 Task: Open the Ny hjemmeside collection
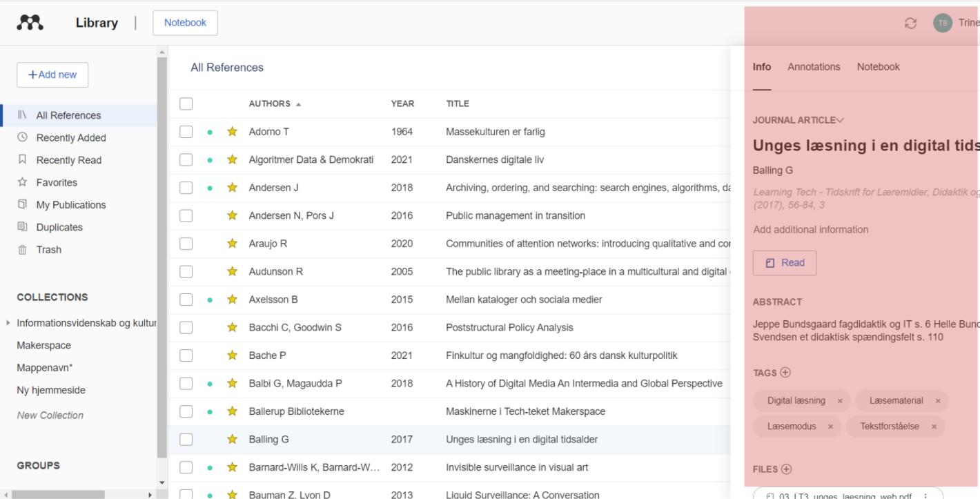coord(51,390)
